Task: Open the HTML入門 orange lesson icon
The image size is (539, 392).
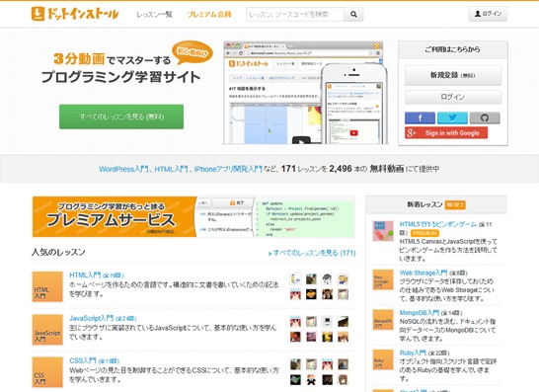Action: pos(47,286)
